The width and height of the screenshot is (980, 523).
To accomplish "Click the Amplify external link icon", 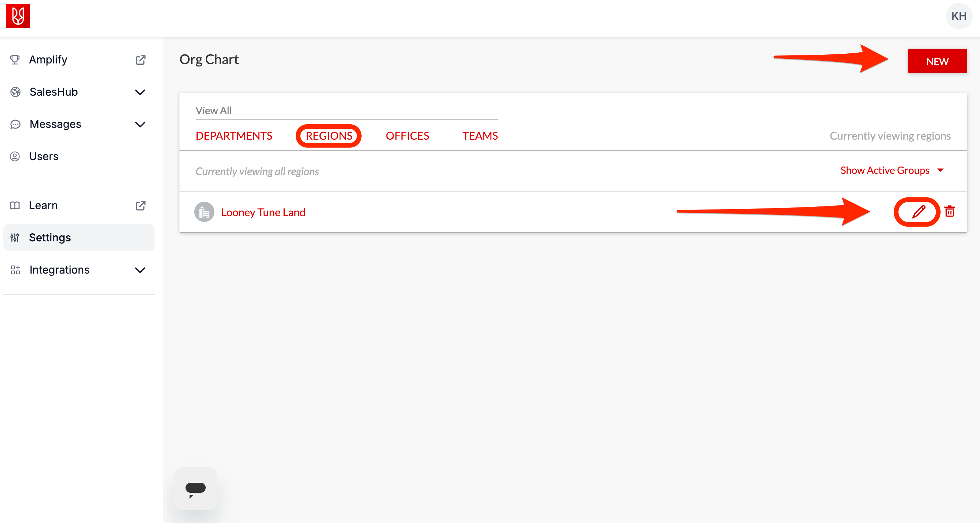I will click(x=140, y=60).
